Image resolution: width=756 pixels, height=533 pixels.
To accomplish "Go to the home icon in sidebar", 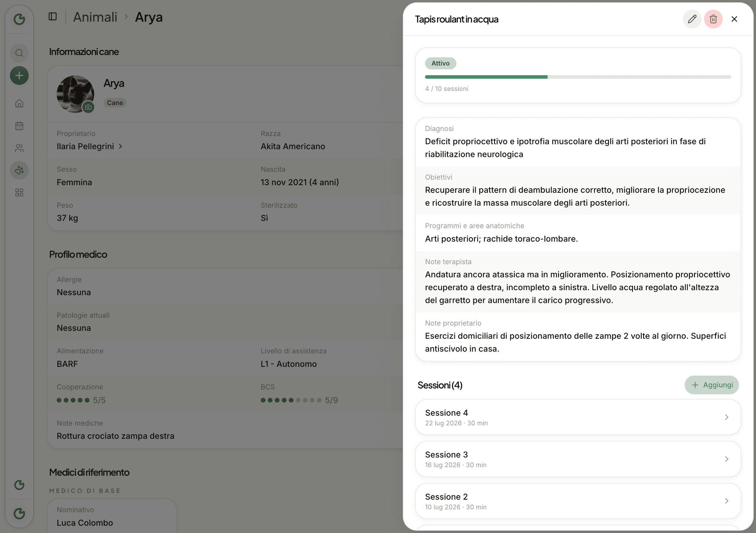I will [19, 104].
